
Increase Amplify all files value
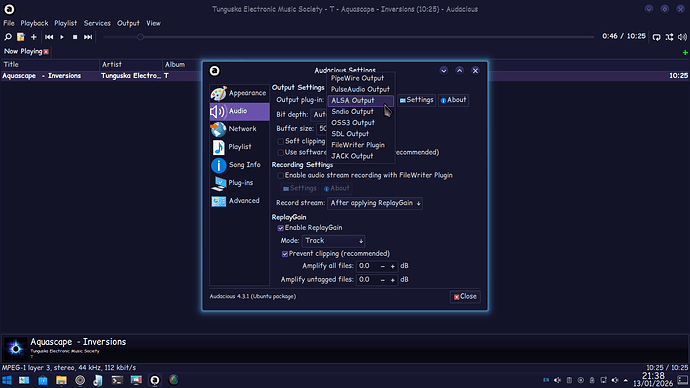393,267
